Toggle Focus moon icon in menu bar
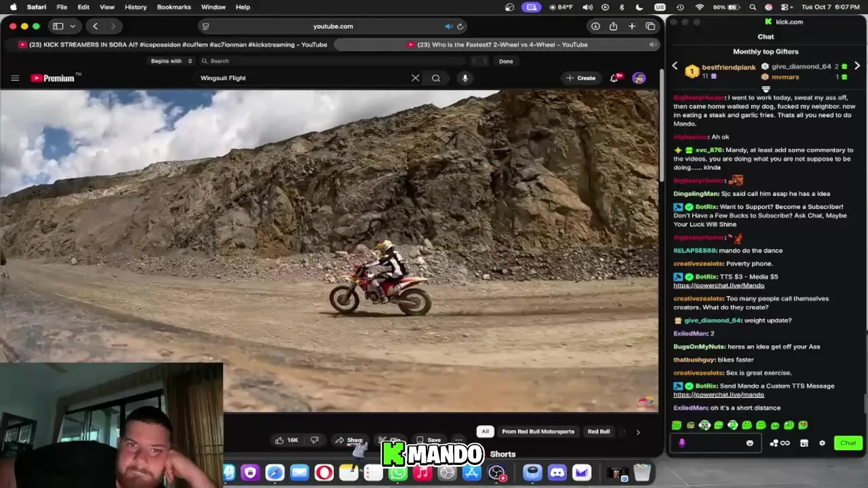 [639, 7]
